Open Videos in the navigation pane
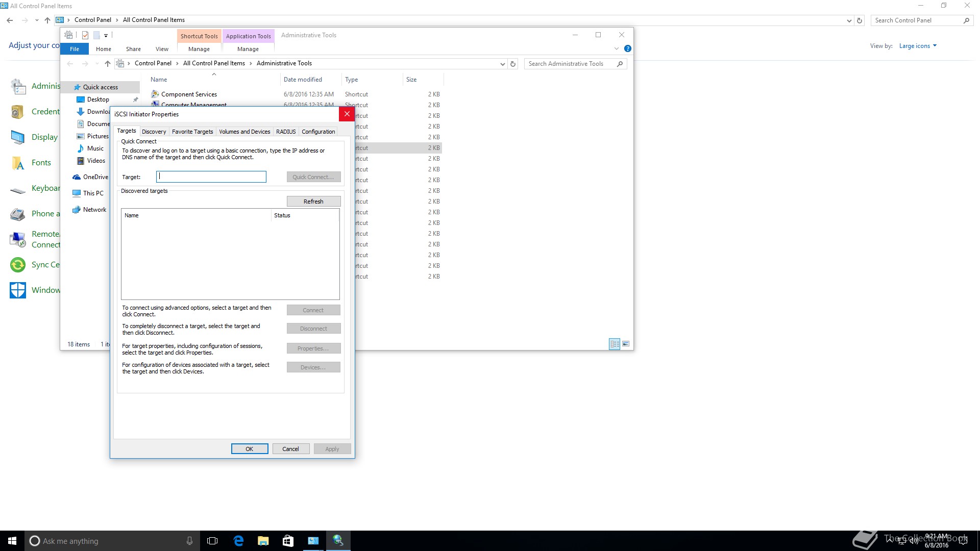This screenshot has height=551, width=980. pos(96,161)
